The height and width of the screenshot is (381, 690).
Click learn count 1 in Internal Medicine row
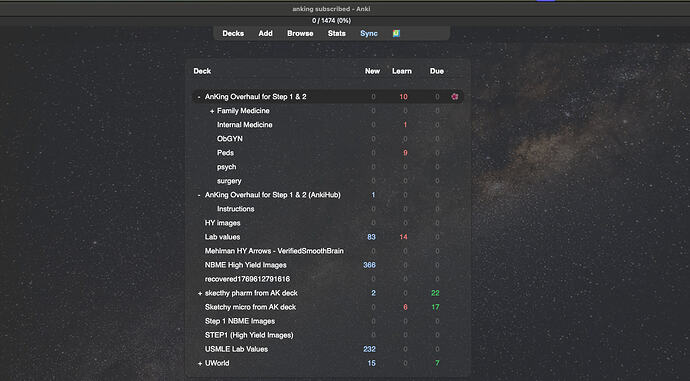(x=405, y=125)
